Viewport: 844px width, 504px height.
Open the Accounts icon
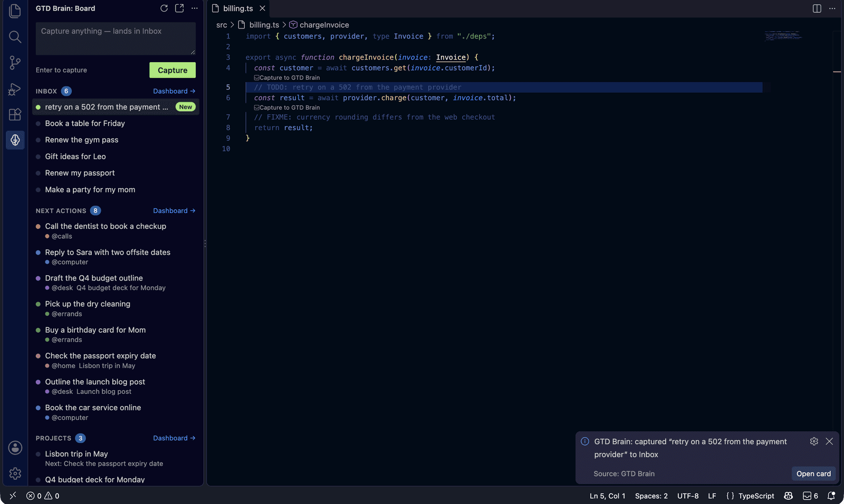point(15,448)
